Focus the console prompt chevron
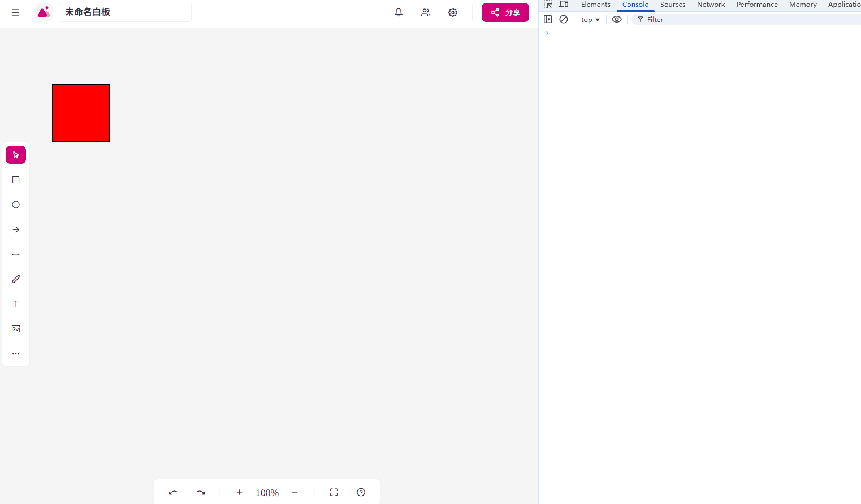861x504 pixels. point(547,33)
